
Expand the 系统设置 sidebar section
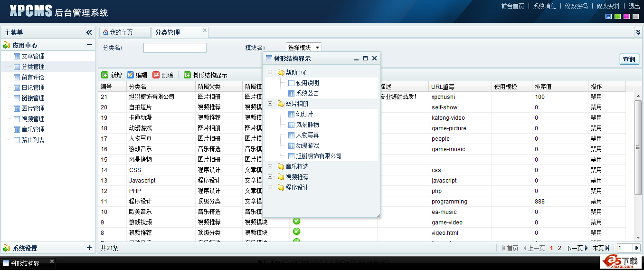pos(89,248)
